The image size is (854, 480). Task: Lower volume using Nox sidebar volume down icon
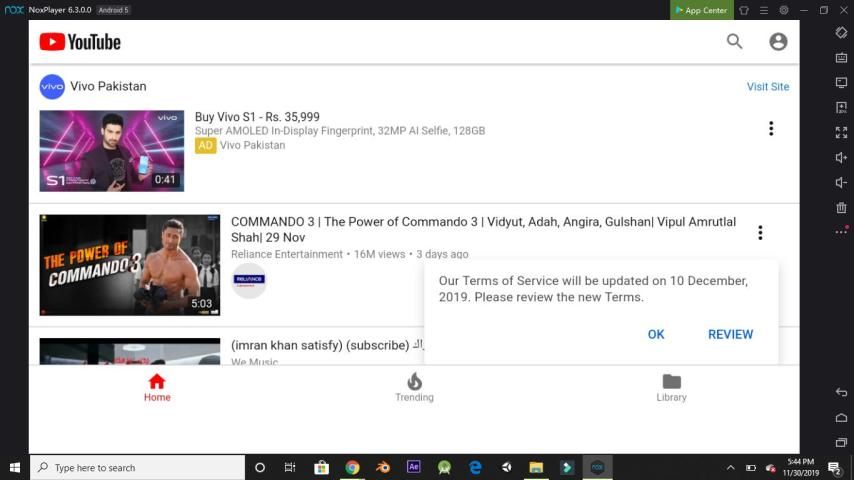(841, 183)
